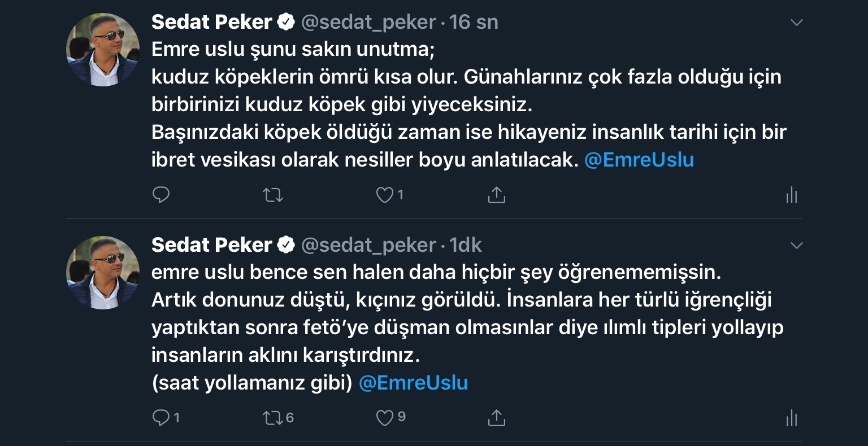Open the 1dk timestamp
This screenshot has height=446, width=868.
pyautogui.click(x=466, y=245)
